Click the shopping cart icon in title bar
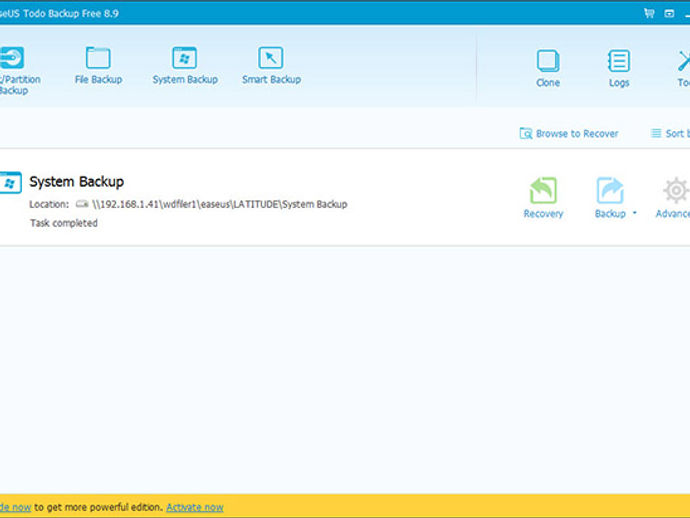This screenshot has width=690, height=518. pyautogui.click(x=649, y=13)
